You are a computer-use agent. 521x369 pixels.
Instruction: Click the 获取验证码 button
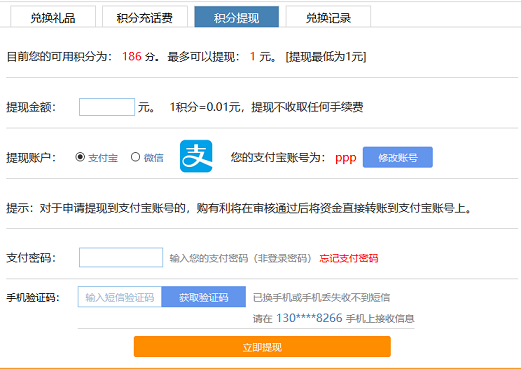click(x=204, y=297)
